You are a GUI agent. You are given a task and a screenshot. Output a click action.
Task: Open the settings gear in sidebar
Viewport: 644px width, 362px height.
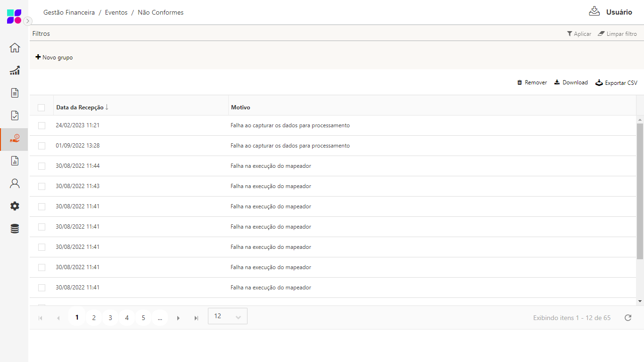click(x=15, y=206)
